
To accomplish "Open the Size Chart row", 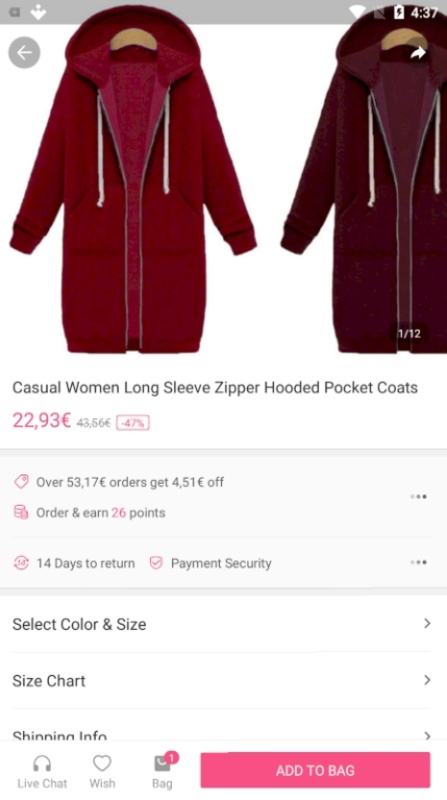I will pos(221,681).
